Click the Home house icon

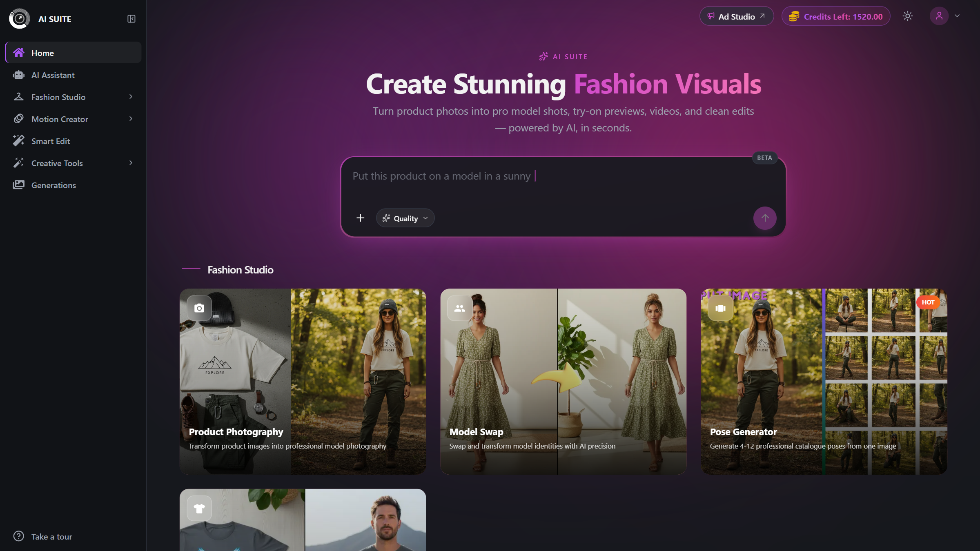click(x=19, y=53)
